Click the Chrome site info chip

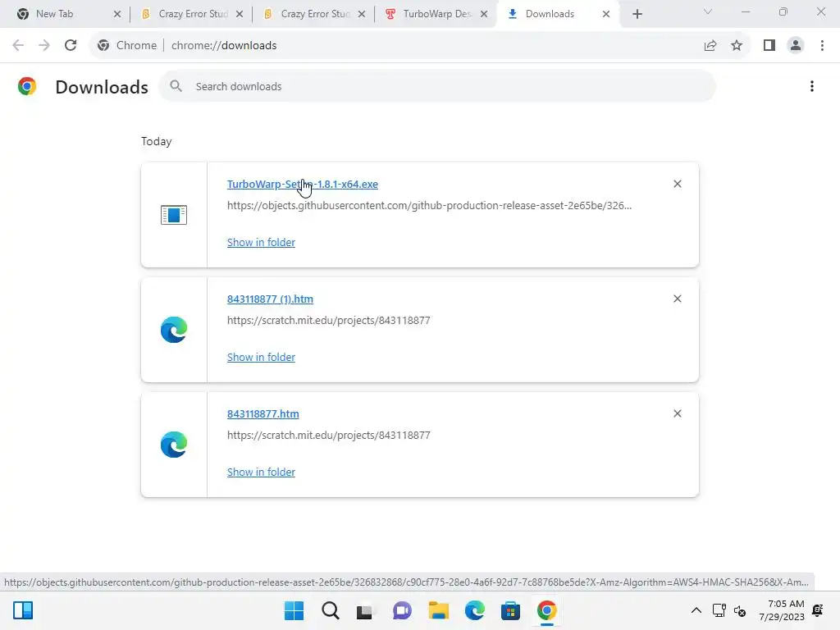pos(127,46)
